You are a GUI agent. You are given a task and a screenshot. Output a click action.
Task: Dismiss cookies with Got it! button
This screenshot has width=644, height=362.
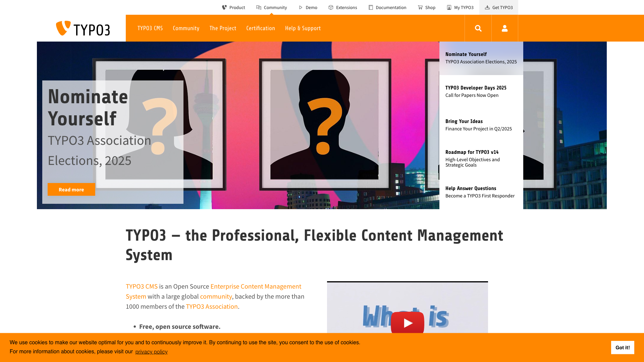[x=623, y=348]
